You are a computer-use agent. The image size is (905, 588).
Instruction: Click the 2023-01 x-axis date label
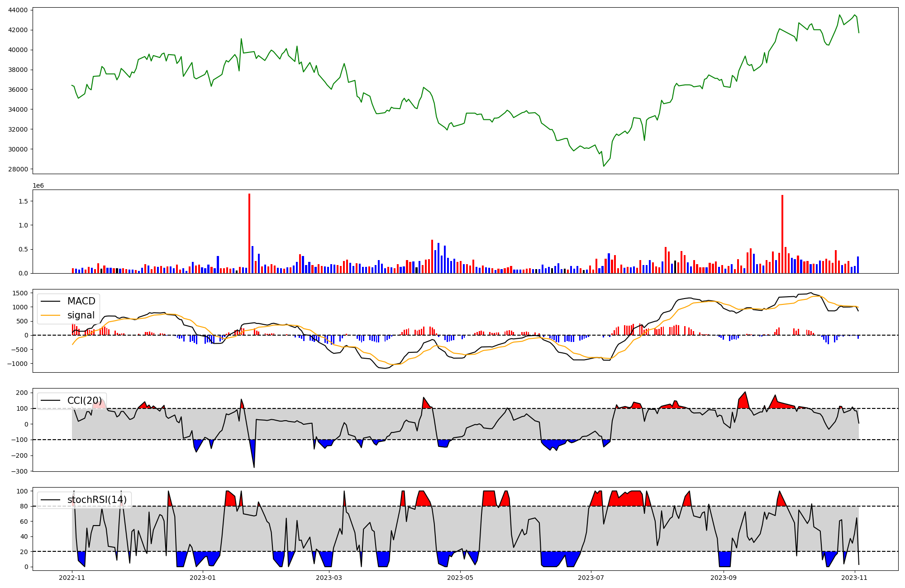point(203,578)
